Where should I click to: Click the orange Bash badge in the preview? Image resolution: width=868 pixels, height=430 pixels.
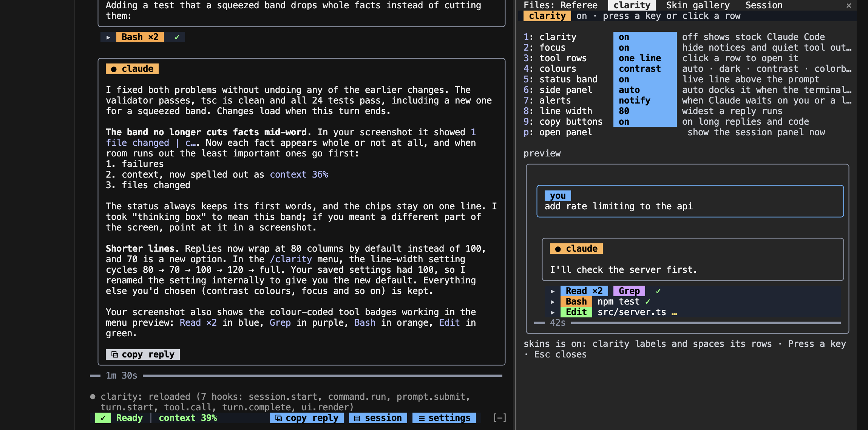[576, 302]
